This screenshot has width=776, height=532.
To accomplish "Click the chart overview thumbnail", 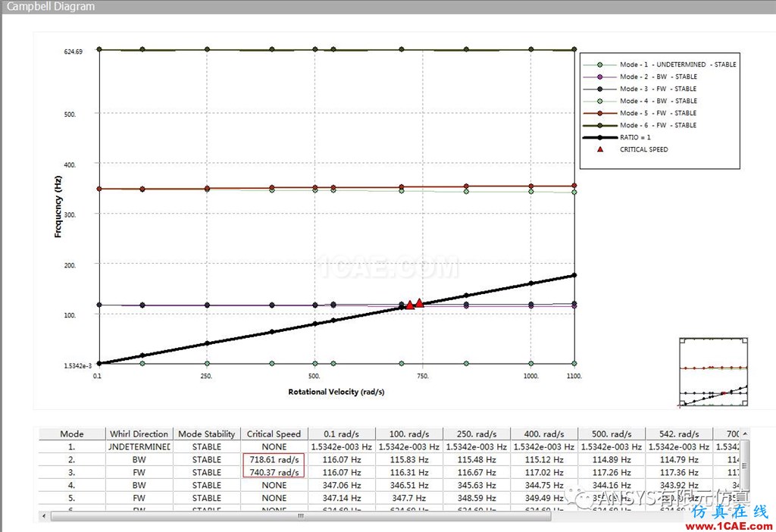I will pos(713,372).
